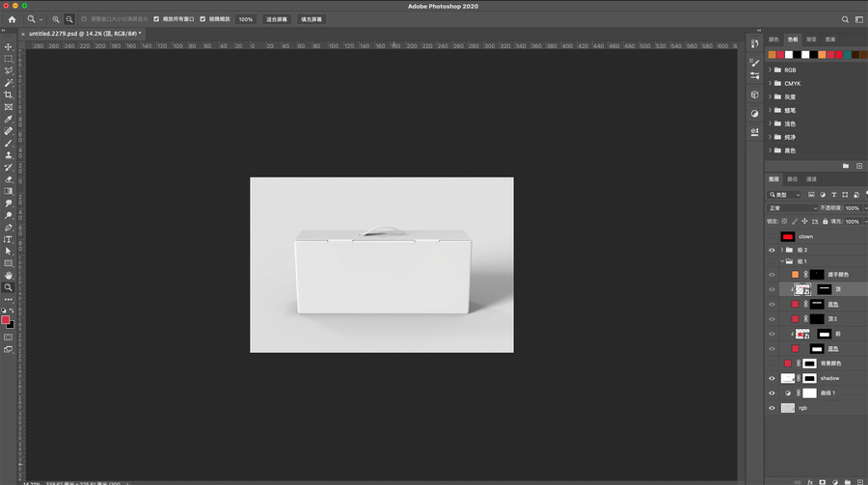
Task: Collapse the 组 1 layer group
Action: [782, 261]
